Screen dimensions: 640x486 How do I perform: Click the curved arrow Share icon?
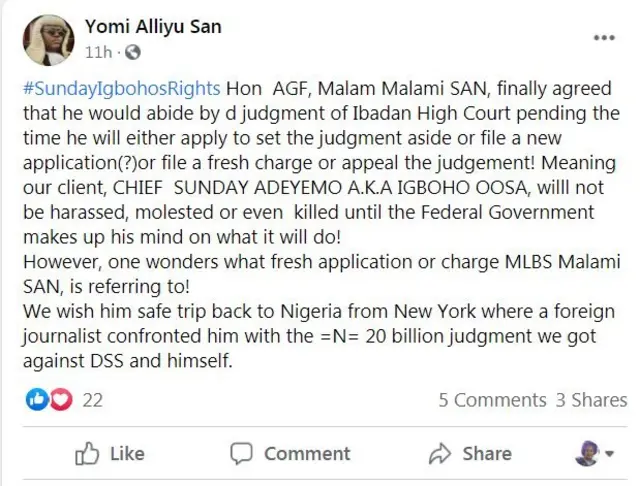click(440, 453)
